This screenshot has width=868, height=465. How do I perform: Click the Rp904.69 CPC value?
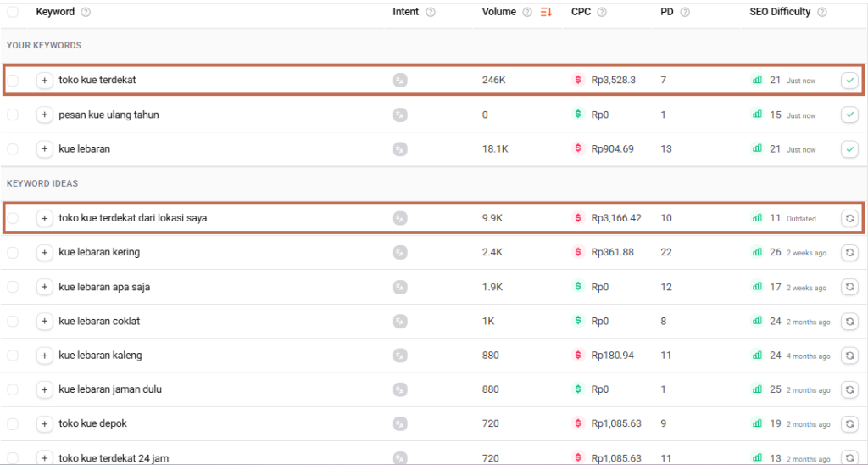tap(612, 148)
